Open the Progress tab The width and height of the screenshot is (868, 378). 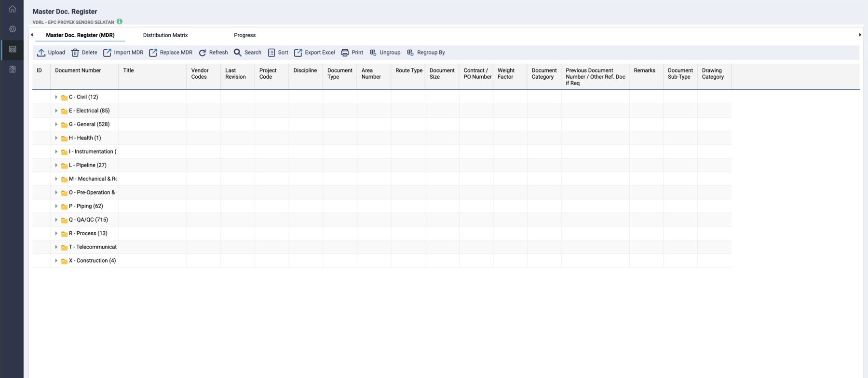click(244, 35)
